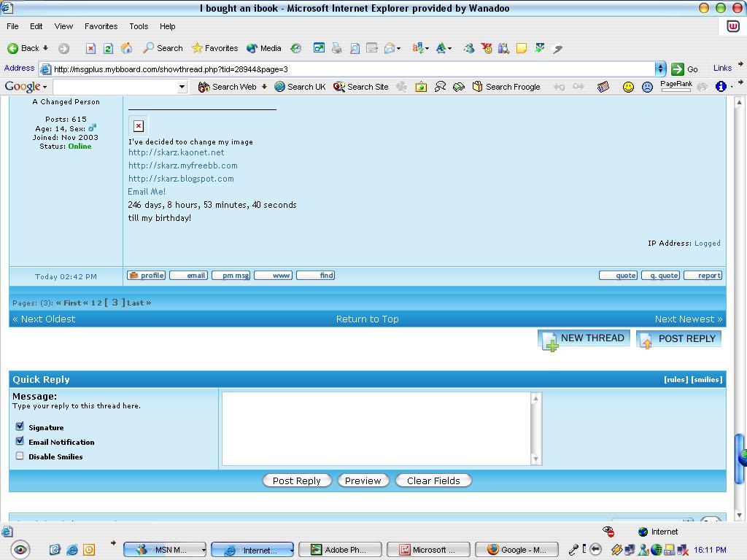Disable the Email Notification checkbox
This screenshot has width=747, height=560.
point(20,441)
